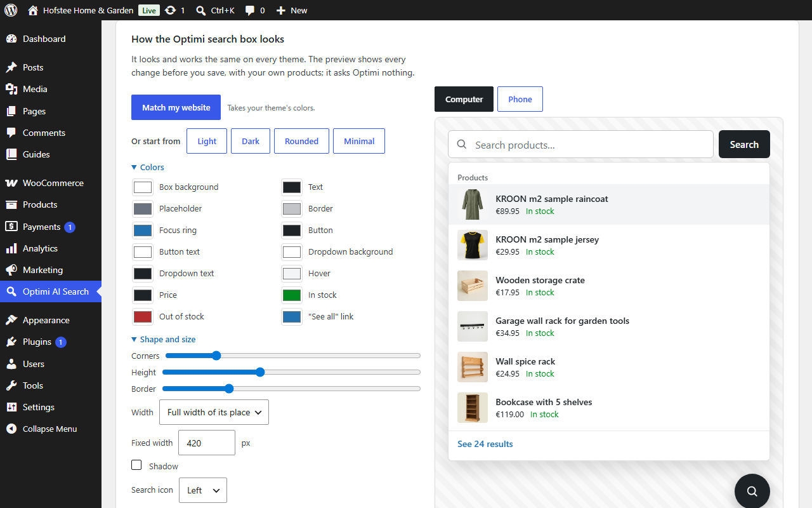The height and width of the screenshot is (508, 812).
Task: Click the Posts pin icon
Action: (11, 67)
